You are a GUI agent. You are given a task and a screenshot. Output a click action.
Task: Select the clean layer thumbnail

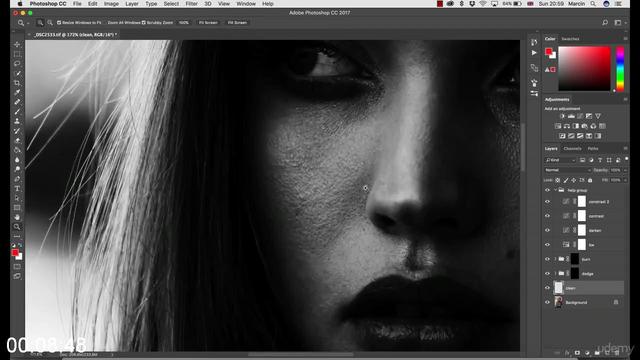coord(558,288)
